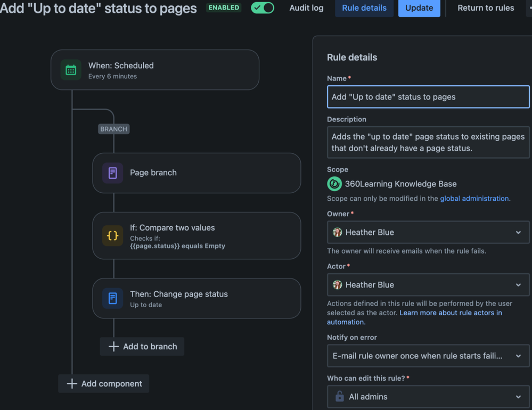Open the Owner dropdown
The image size is (532, 410).
[428, 232]
